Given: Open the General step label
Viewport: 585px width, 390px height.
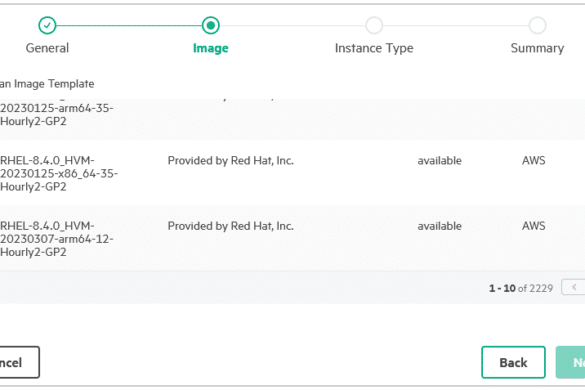Looking at the screenshot, I should (47, 48).
